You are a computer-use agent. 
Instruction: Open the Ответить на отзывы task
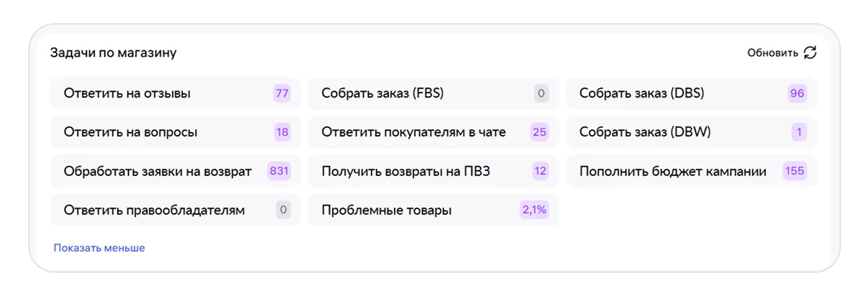176,94
